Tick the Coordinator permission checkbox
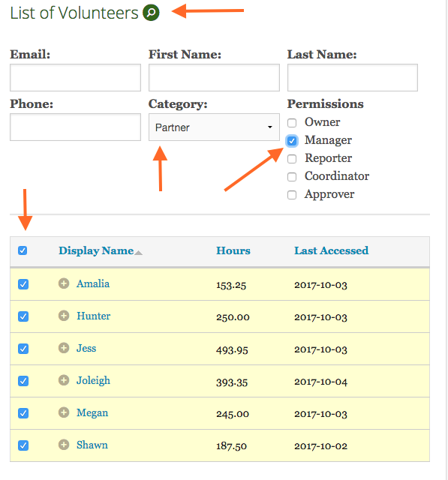The width and height of the screenshot is (448, 480). 292,177
